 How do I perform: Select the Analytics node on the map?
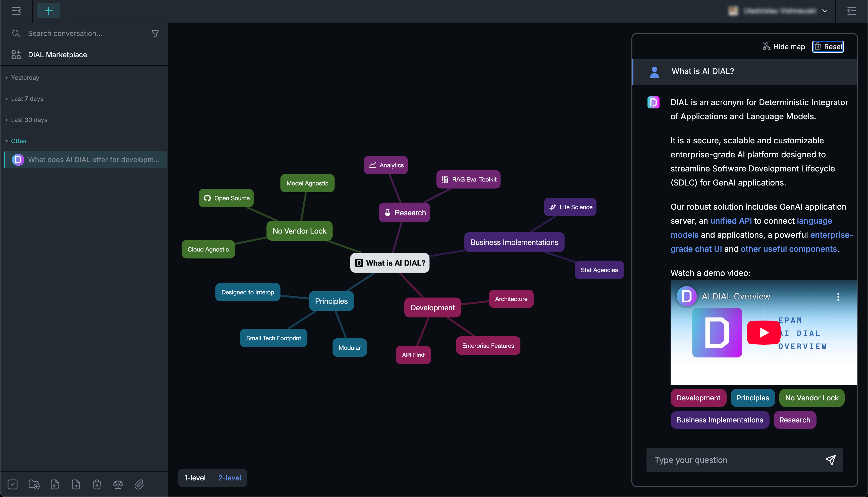(386, 165)
